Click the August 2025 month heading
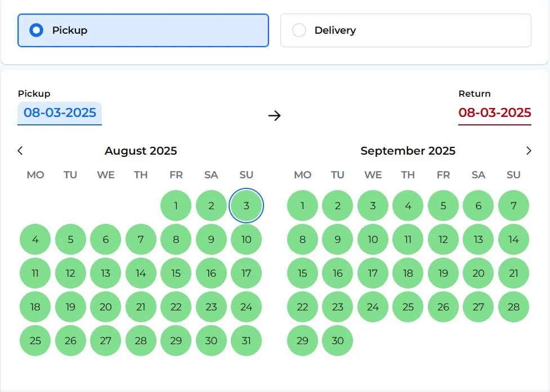The height and width of the screenshot is (392, 550). [x=141, y=151]
